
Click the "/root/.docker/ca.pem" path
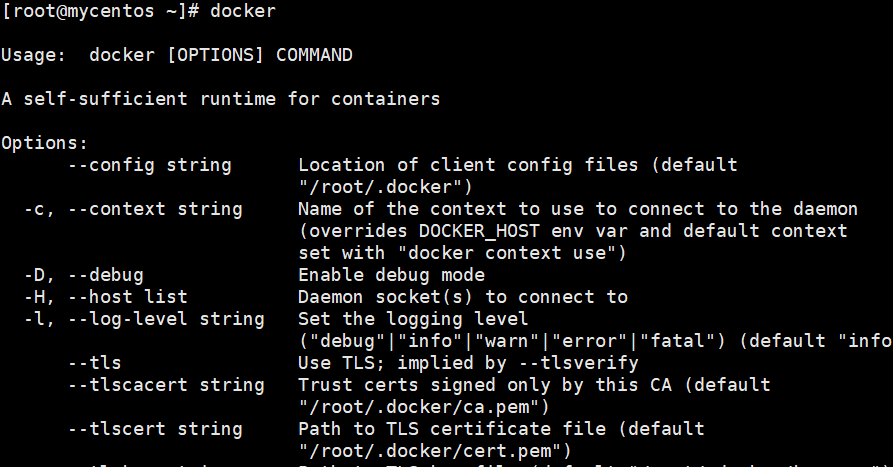424,407
